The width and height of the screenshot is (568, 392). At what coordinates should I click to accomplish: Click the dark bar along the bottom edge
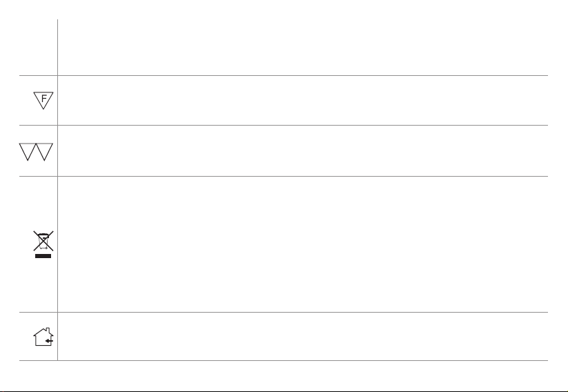tap(284, 391)
